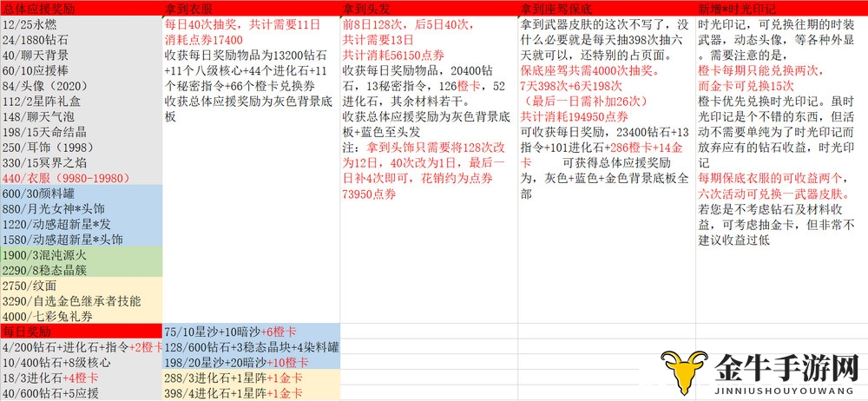
Task: Click the red line 六次活动可兑换一武器皮肤
Action: (x=775, y=194)
